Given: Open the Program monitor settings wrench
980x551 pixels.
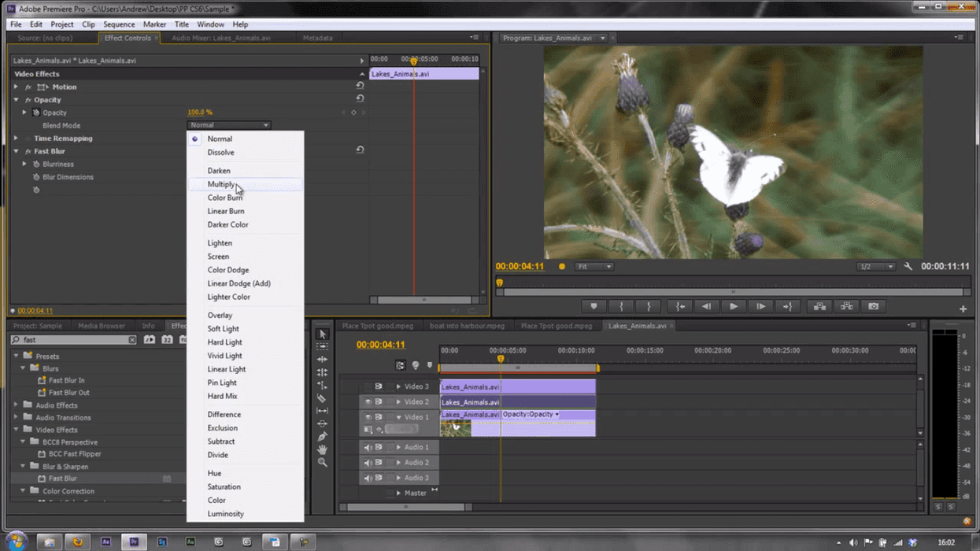Looking at the screenshot, I should [908, 267].
